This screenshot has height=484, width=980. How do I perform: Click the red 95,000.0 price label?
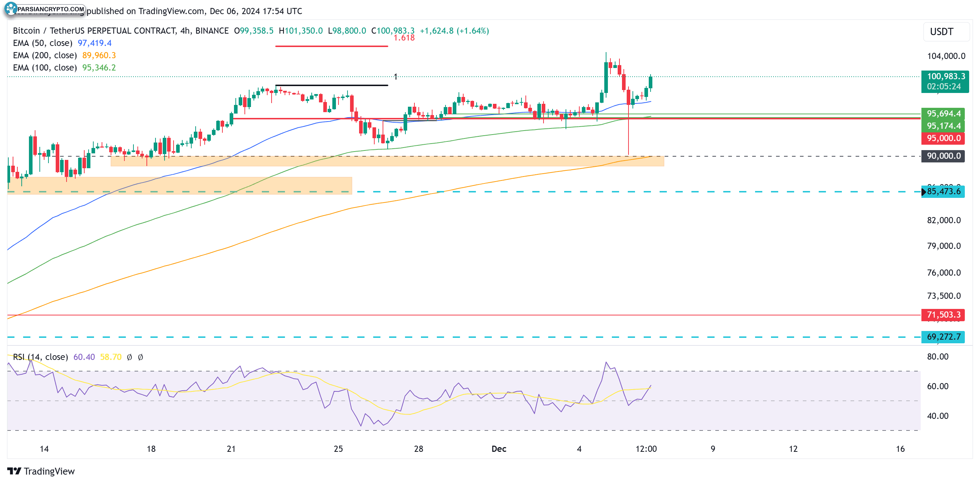[x=943, y=138]
